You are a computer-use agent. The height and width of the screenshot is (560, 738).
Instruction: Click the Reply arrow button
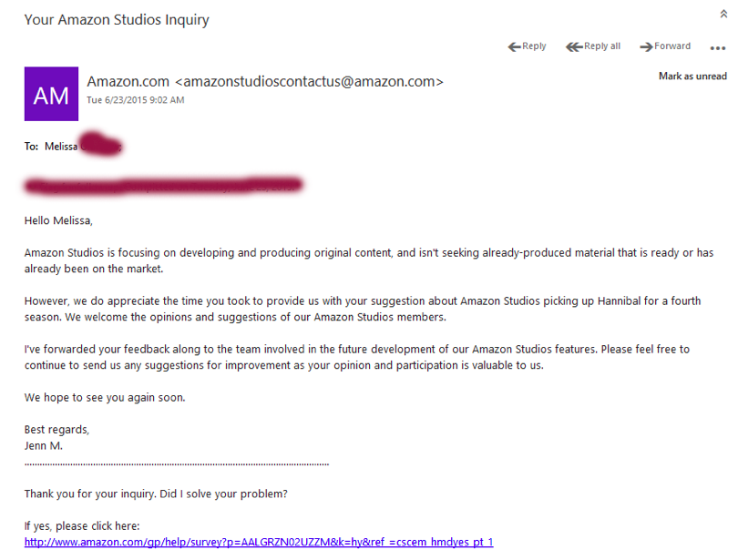tap(528, 46)
